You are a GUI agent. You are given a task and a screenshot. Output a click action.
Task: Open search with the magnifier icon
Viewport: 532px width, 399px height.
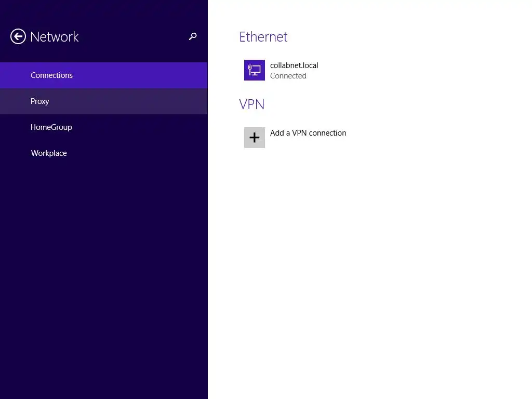click(x=193, y=36)
